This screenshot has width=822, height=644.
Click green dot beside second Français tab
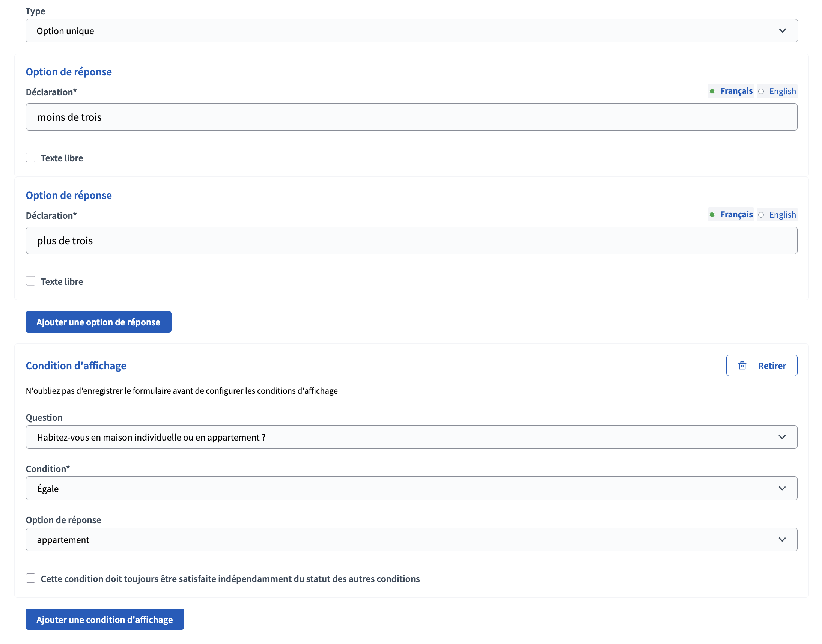coord(712,215)
